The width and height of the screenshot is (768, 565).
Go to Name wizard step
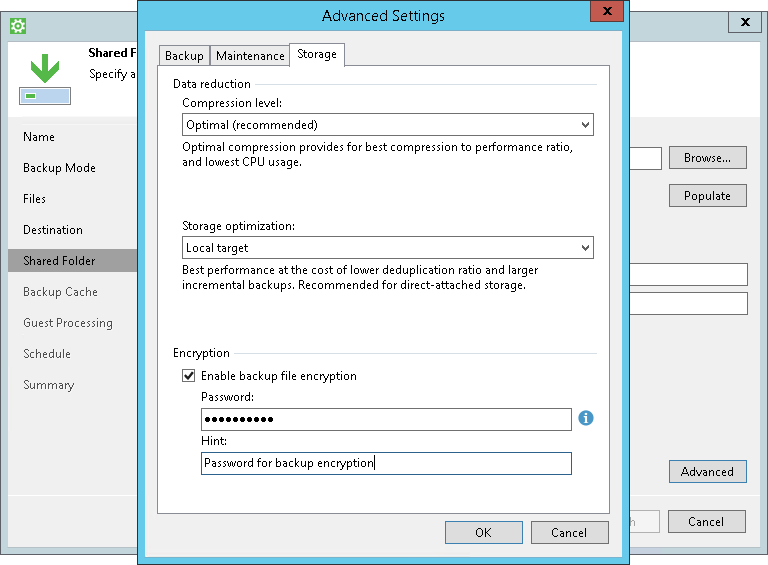pyautogui.click(x=39, y=137)
